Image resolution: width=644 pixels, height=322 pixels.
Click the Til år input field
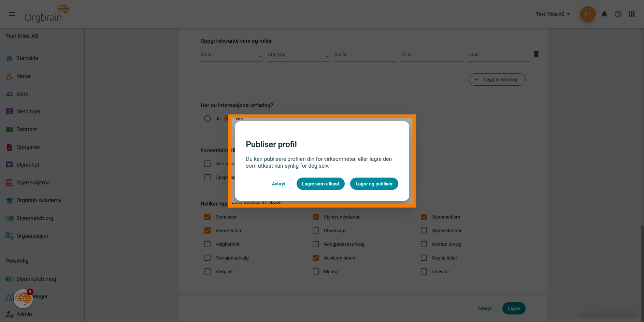(432, 55)
